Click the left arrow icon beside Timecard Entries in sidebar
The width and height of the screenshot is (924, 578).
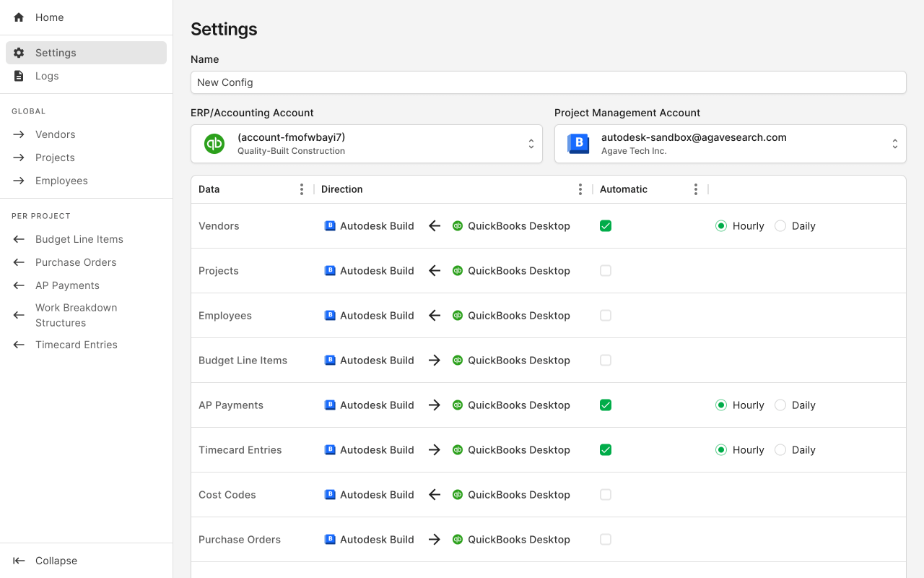point(19,345)
